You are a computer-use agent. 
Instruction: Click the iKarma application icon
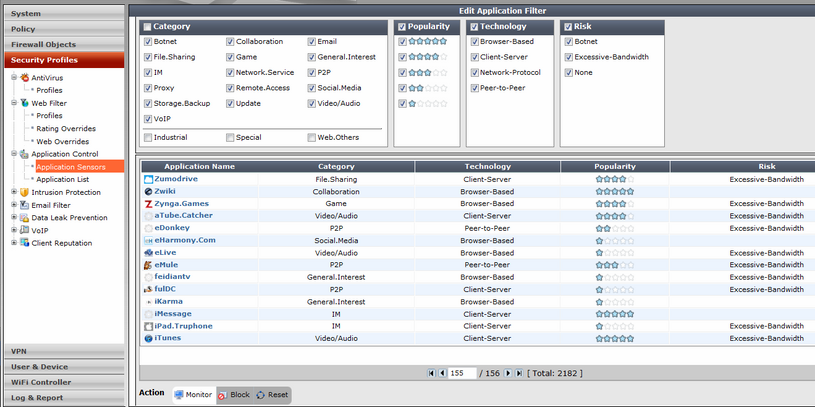(149, 302)
